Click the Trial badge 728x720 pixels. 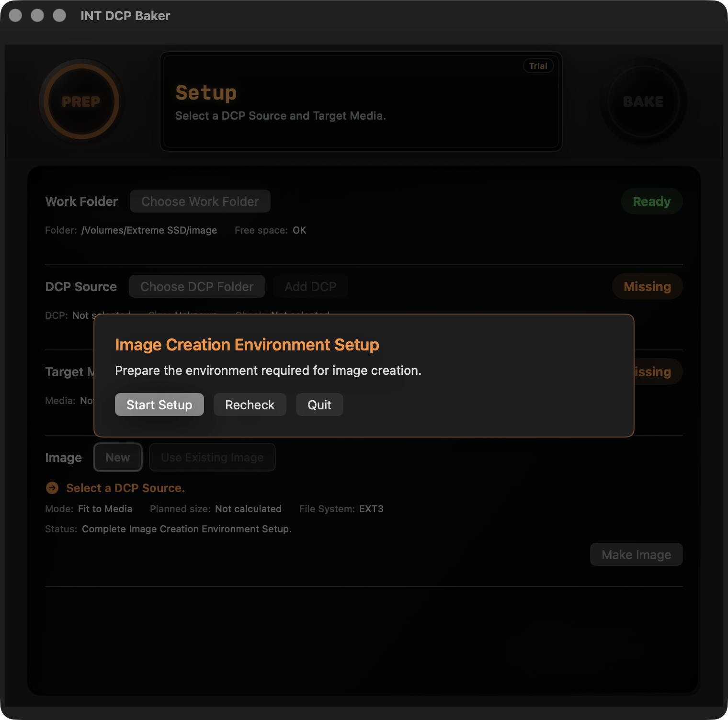click(x=538, y=66)
